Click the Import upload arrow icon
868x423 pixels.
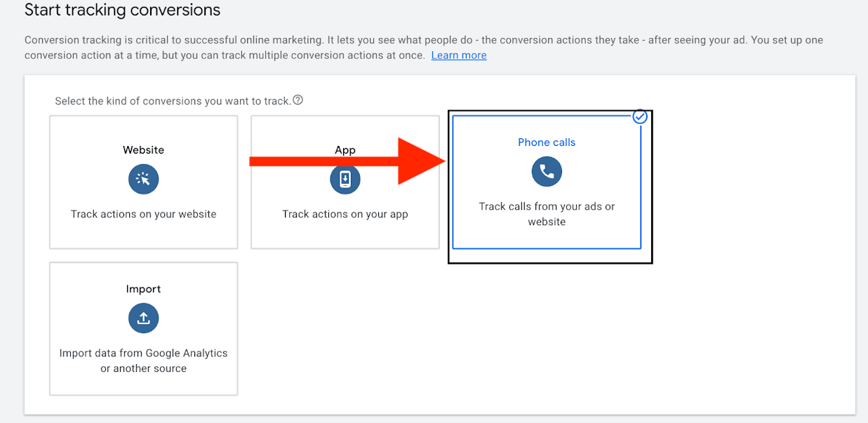click(x=143, y=318)
